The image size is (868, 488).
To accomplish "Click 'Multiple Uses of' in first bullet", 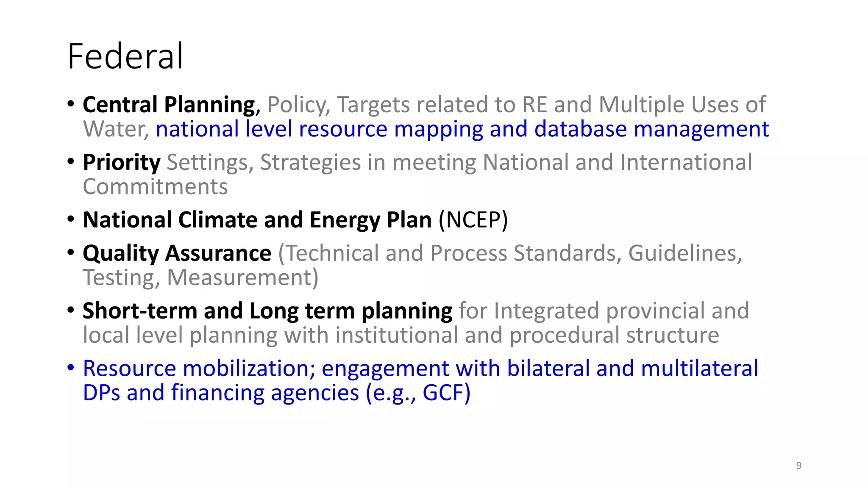I will (682, 105).
